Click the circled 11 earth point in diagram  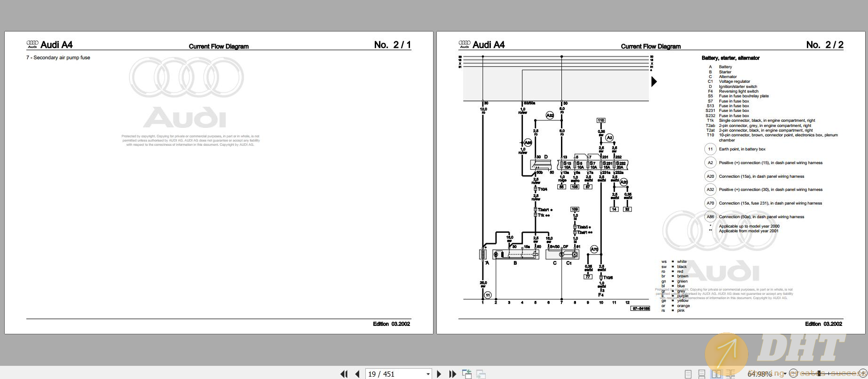pos(488,295)
